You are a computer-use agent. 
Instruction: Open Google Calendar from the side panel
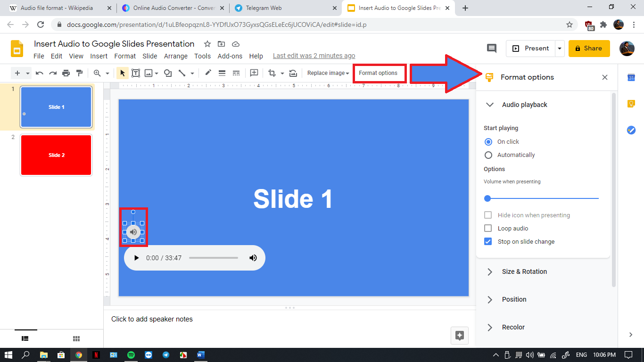[631, 77]
